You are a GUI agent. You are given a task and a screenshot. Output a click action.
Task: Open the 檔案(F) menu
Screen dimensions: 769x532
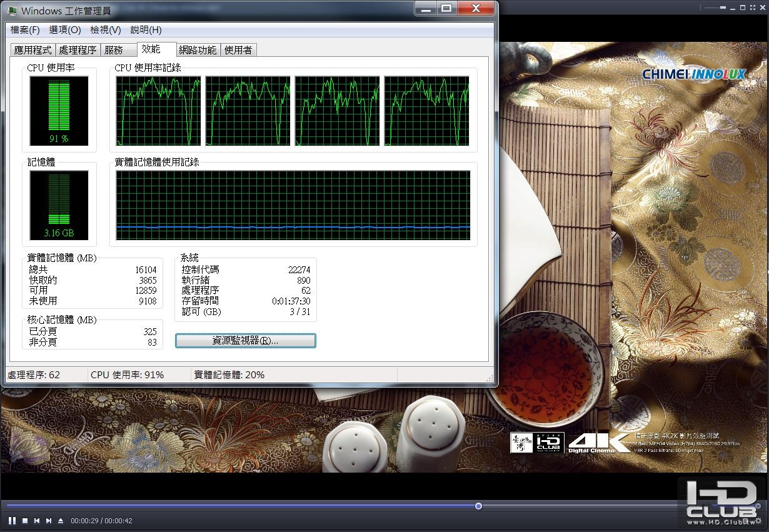click(x=25, y=30)
